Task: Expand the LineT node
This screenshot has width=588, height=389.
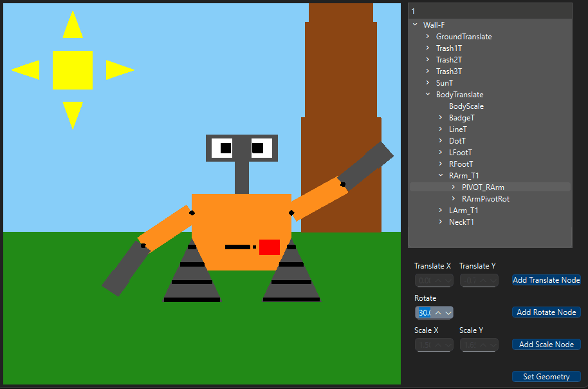Action: 441,129
